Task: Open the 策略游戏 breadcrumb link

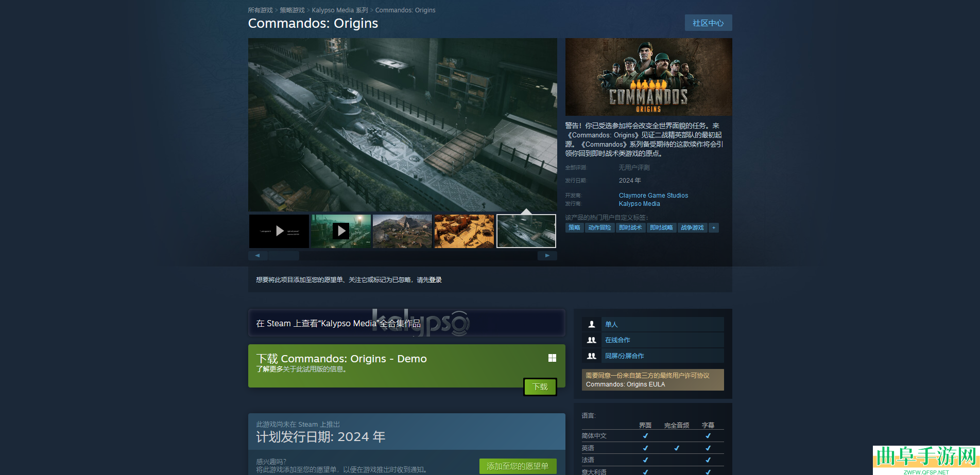Action: (x=292, y=10)
